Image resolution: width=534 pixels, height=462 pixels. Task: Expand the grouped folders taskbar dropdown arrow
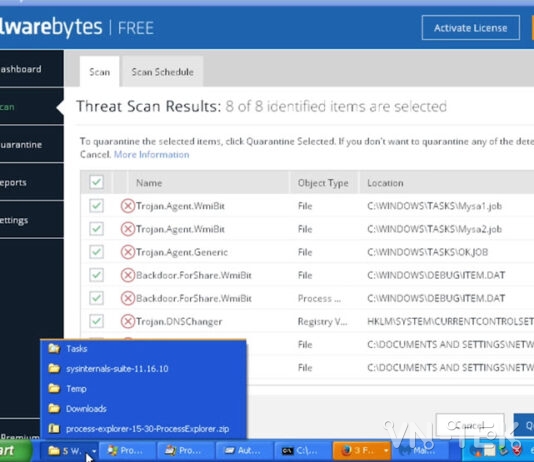94,451
